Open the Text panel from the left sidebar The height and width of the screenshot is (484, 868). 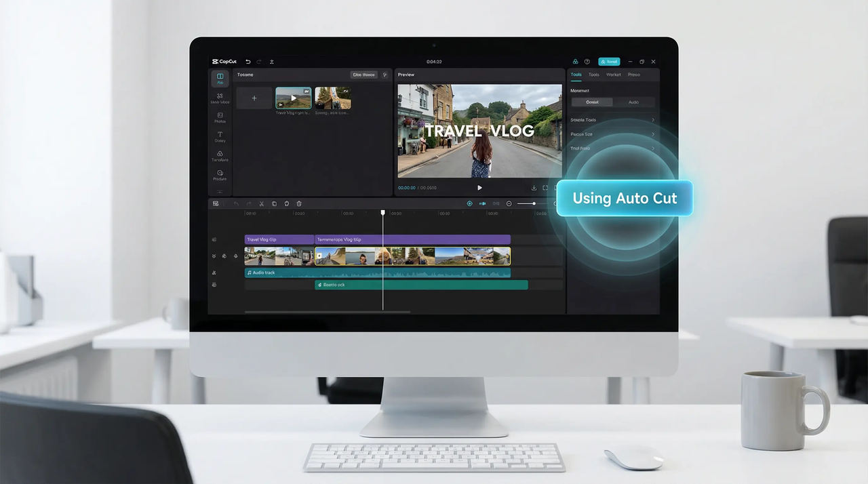click(220, 136)
